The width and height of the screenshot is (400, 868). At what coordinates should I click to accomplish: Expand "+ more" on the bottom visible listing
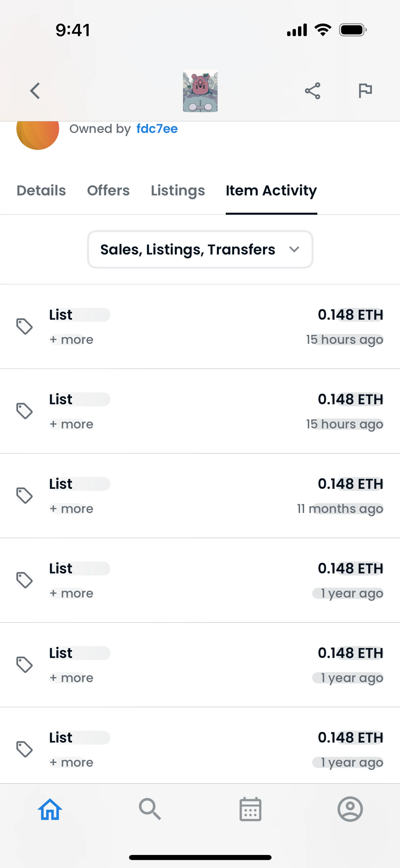click(x=71, y=762)
